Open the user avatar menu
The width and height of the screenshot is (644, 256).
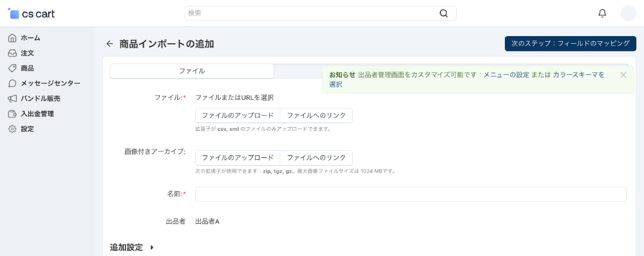pos(628,13)
